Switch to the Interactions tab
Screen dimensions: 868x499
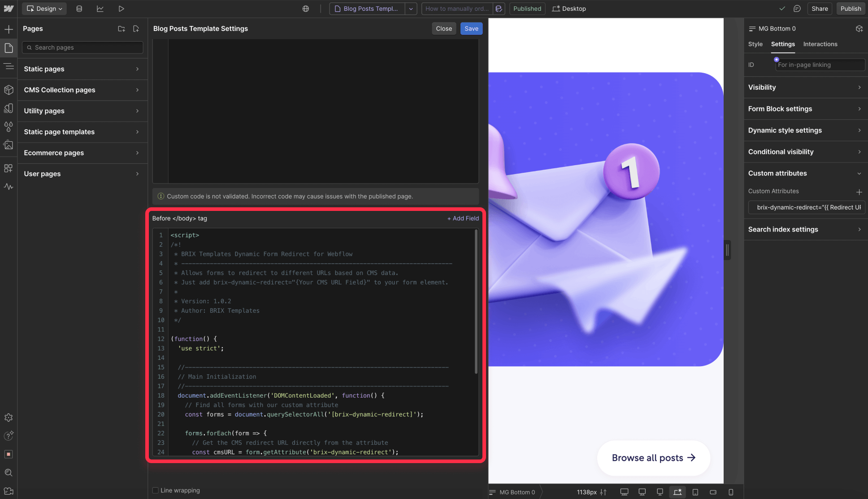(820, 44)
